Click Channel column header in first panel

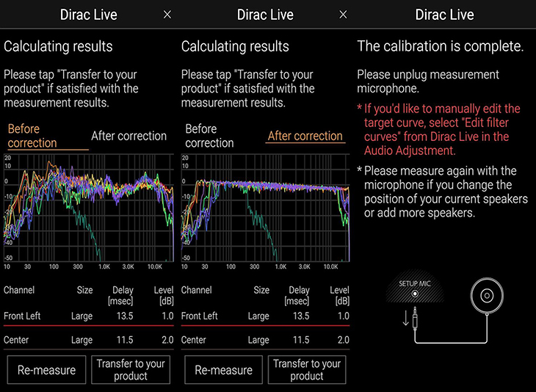pyautogui.click(x=19, y=290)
